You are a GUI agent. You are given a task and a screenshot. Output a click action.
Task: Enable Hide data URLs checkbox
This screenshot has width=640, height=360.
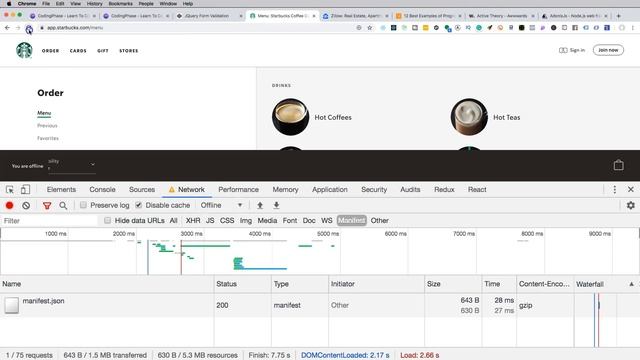107,220
